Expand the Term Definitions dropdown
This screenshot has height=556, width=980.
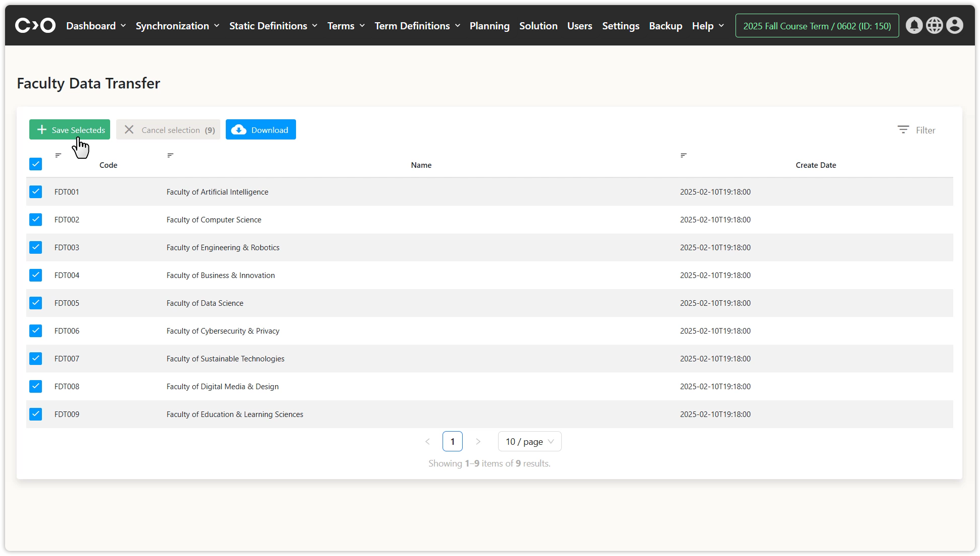pyautogui.click(x=417, y=26)
